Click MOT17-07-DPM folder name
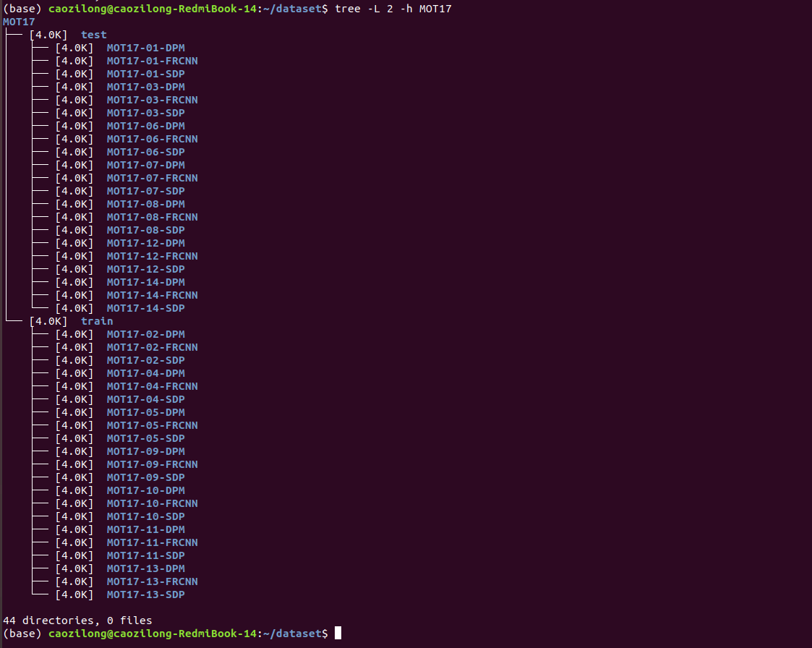The image size is (812, 648). [145, 165]
